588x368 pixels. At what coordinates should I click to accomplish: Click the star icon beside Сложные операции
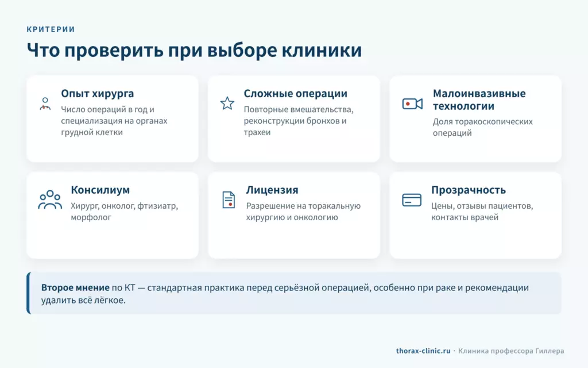[227, 103]
